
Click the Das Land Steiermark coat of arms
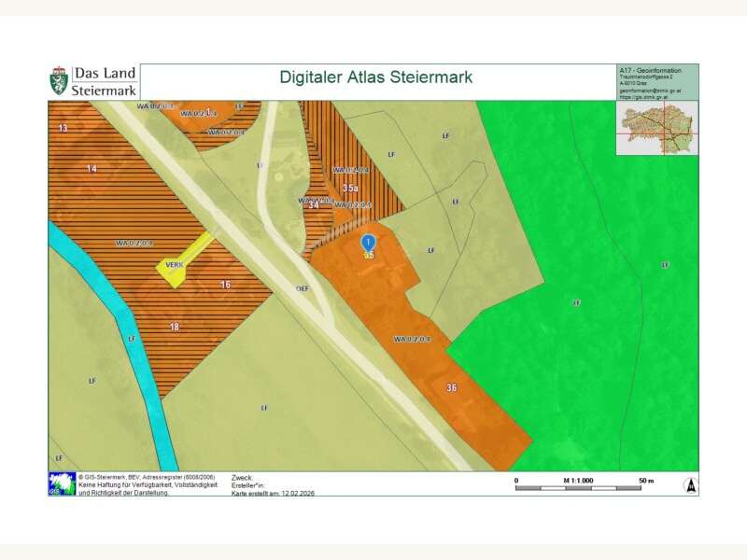click(59, 81)
